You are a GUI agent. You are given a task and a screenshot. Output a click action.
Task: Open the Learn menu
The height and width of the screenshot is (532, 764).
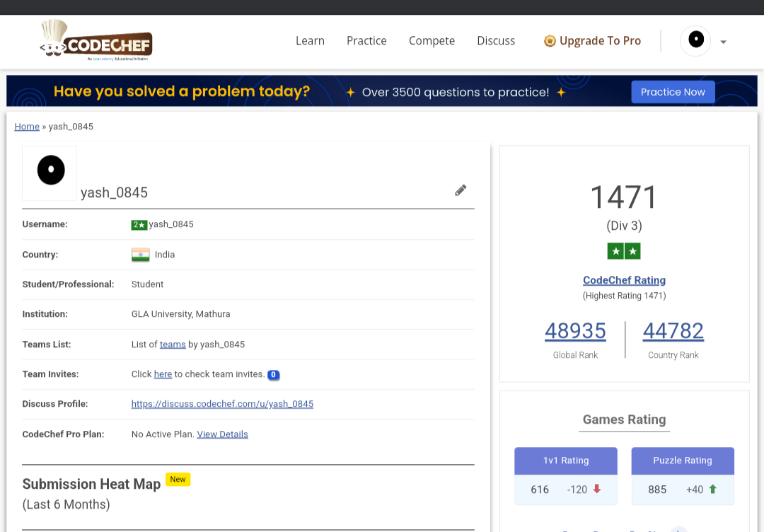coord(310,41)
